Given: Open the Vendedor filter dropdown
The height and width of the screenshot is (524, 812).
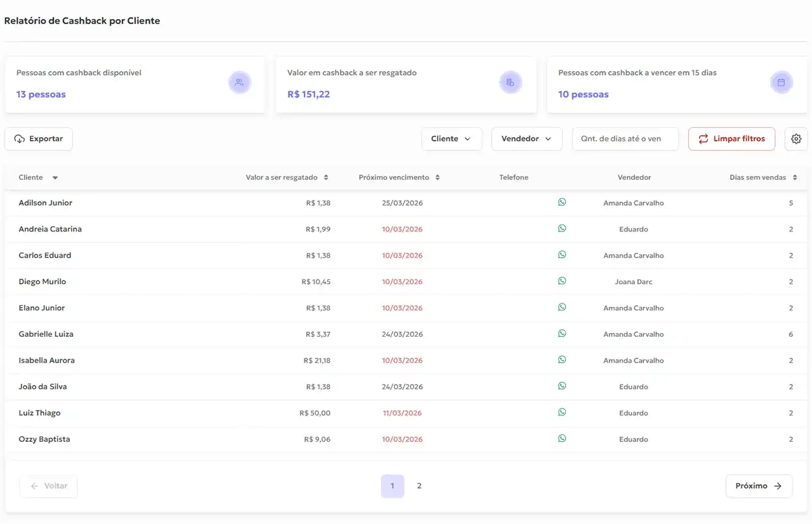Looking at the screenshot, I should click(526, 139).
